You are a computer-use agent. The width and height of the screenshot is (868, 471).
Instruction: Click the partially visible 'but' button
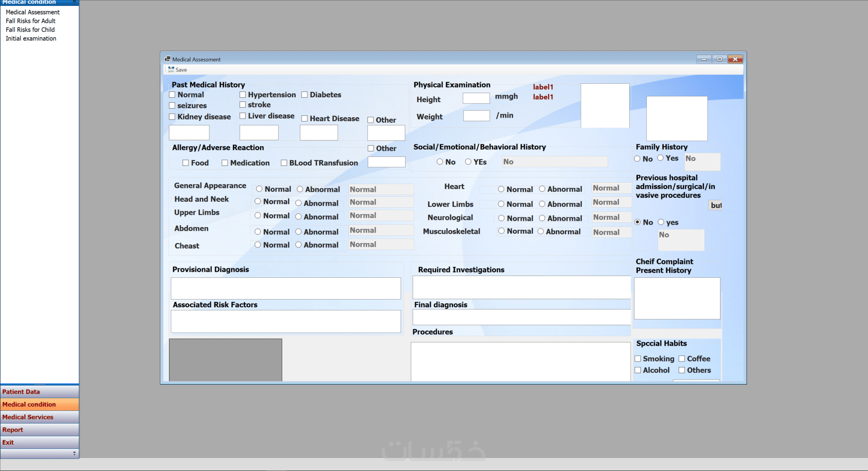[715, 205]
